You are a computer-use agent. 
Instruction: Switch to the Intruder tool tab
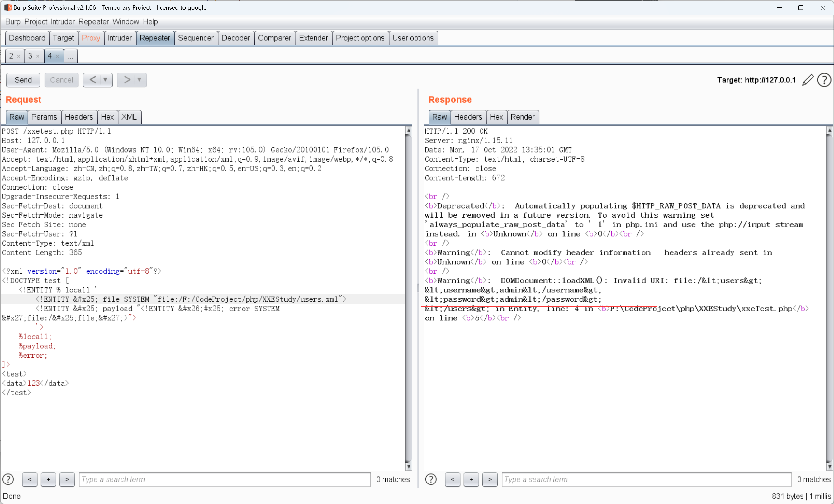[x=120, y=38]
